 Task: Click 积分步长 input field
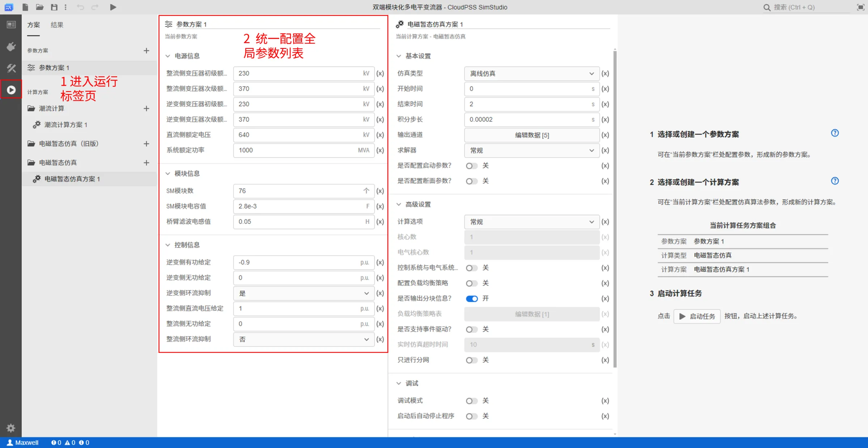click(x=532, y=120)
